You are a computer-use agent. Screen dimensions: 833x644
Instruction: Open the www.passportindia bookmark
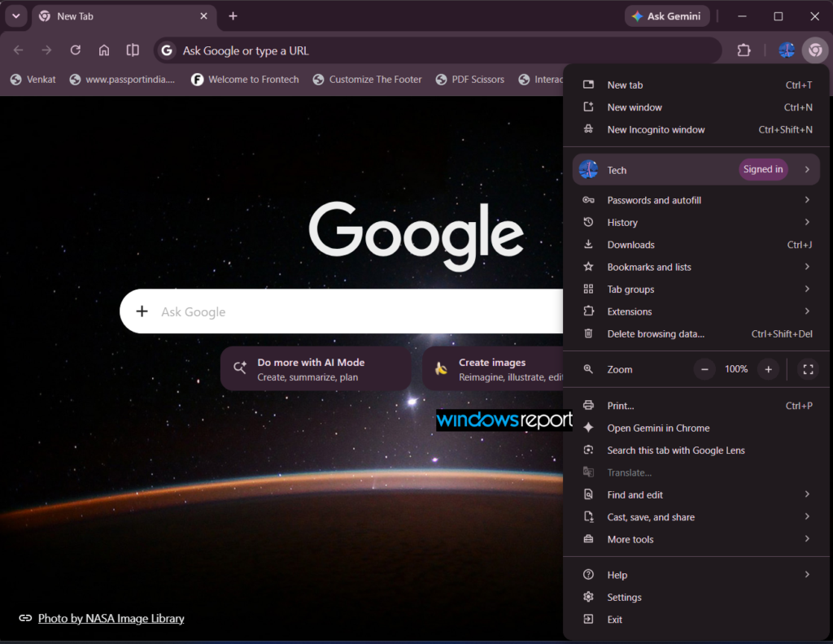pyautogui.click(x=122, y=79)
